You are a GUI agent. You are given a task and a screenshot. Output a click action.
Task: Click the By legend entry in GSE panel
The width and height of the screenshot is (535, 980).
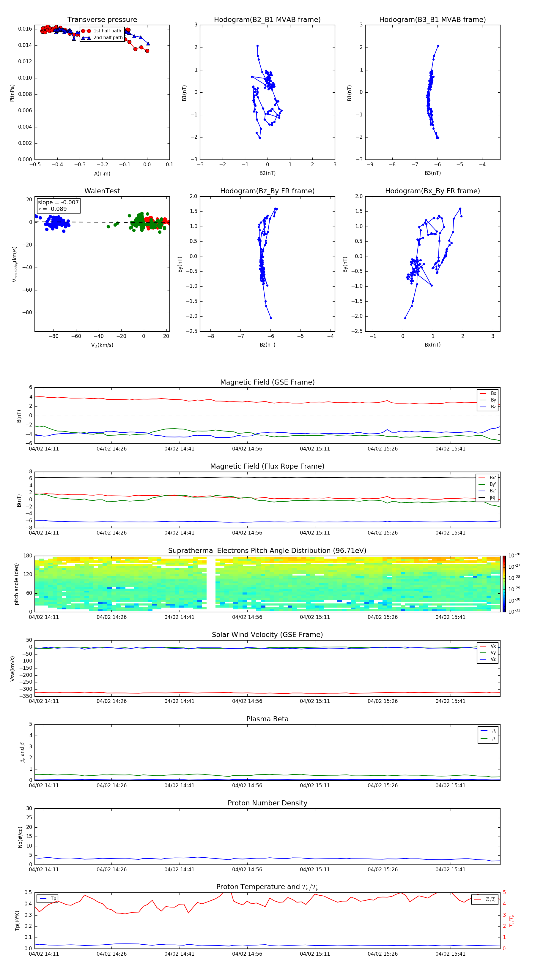coord(488,400)
